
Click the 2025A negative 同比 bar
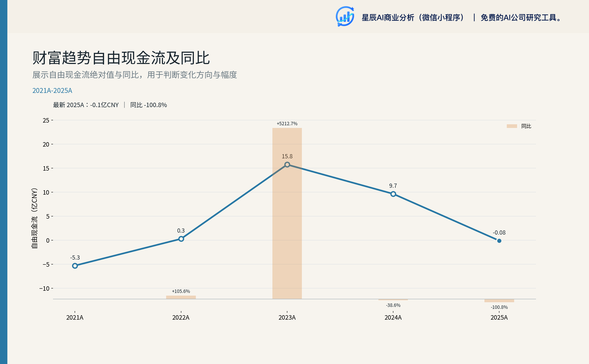click(x=499, y=301)
